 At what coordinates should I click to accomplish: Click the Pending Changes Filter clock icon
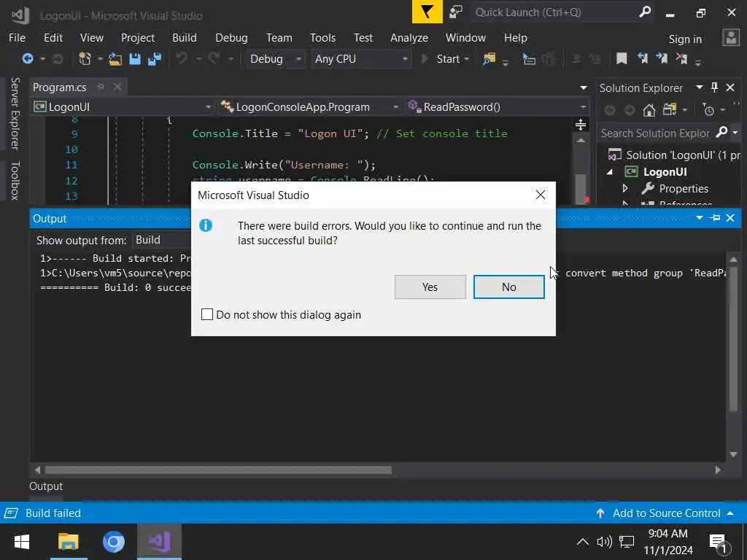708,110
